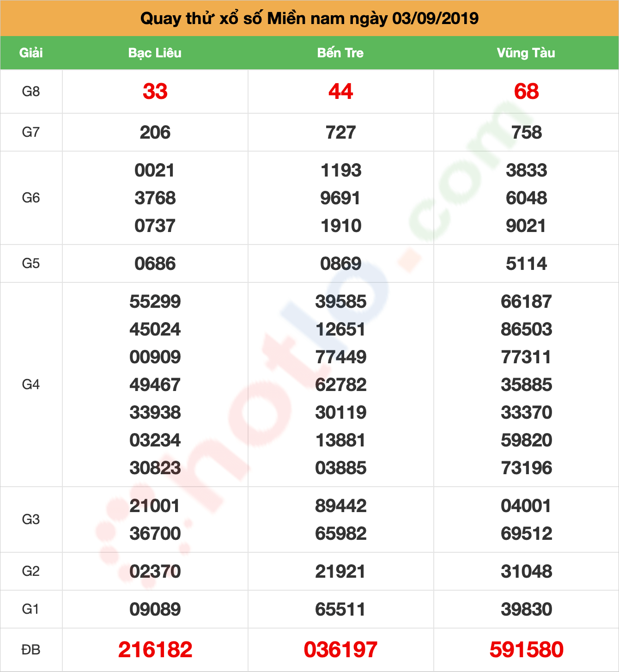Select G4 value 73196
Image resolution: width=619 pixels, height=672 pixels.
pyautogui.click(x=527, y=468)
